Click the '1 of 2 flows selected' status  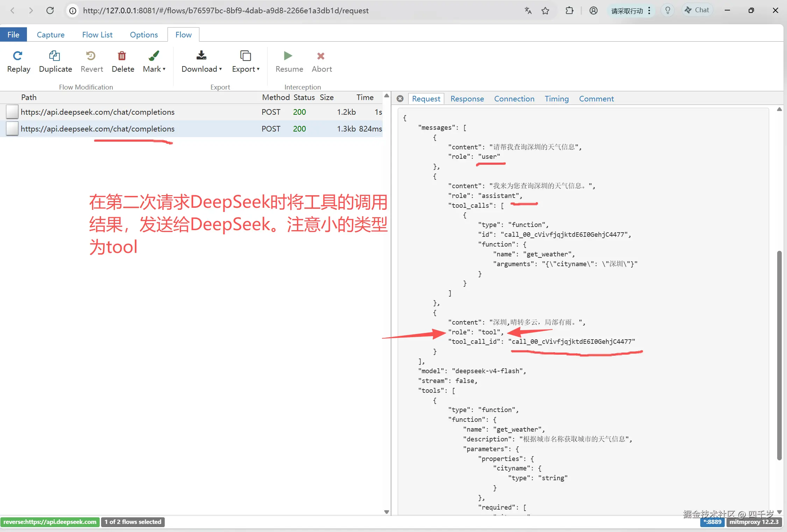click(133, 522)
